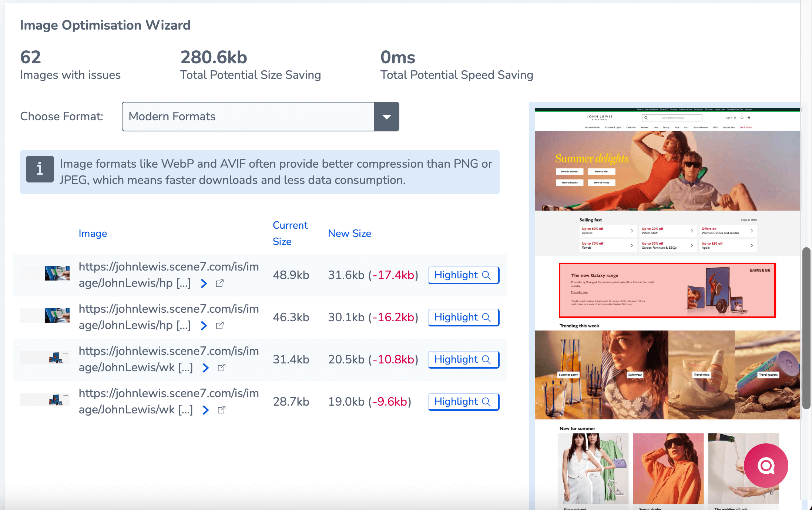This screenshot has width=812, height=510.
Task: Sort the table by Image column
Action: click(x=93, y=234)
